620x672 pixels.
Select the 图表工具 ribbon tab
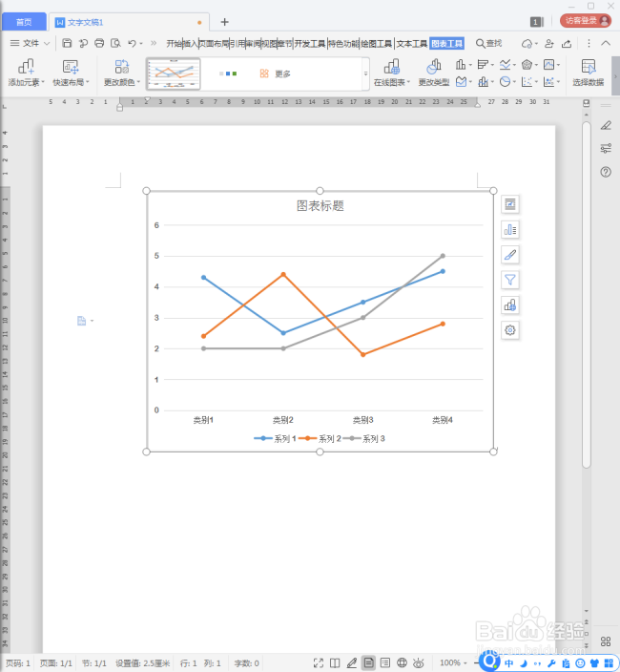(446, 43)
